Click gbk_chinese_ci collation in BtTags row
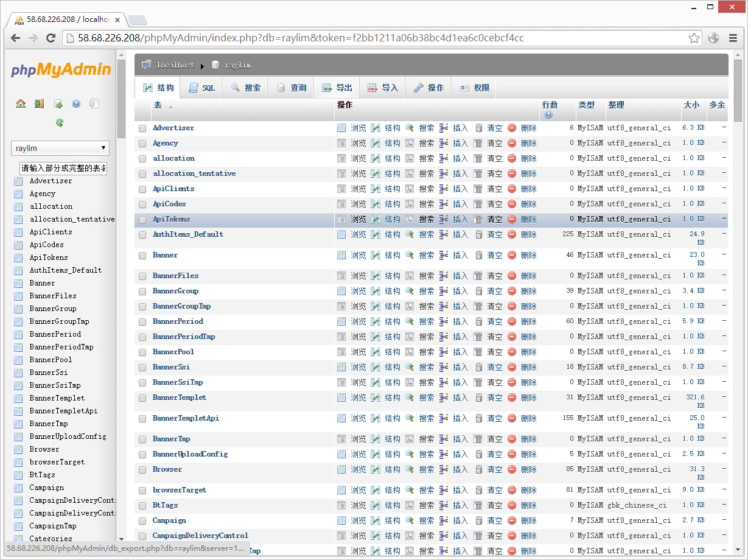748x560 pixels. (x=637, y=505)
